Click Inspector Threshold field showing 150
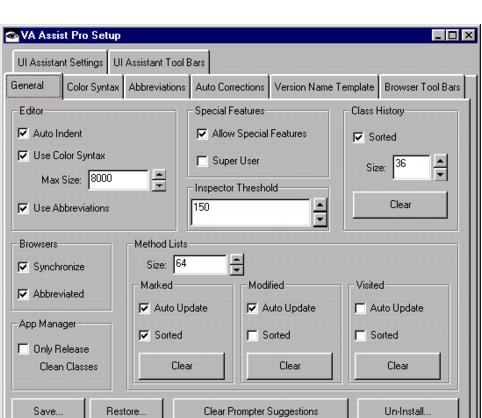 click(250, 212)
